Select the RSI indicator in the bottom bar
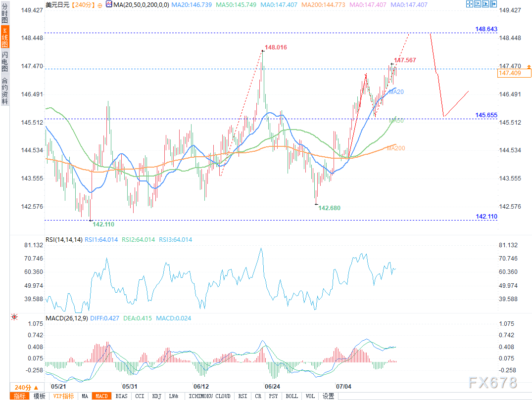The image size is (532, 400). (242, 396)
